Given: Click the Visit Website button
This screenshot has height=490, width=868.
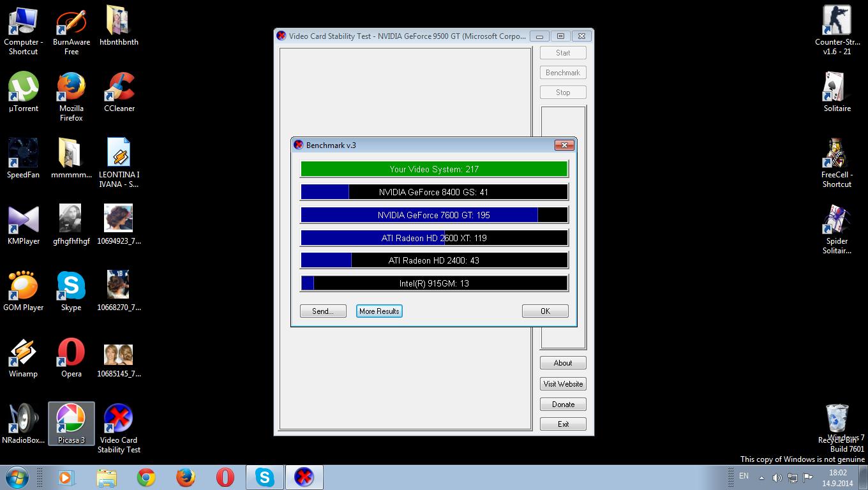Looking at the screenshot, I should click(563, 384).
